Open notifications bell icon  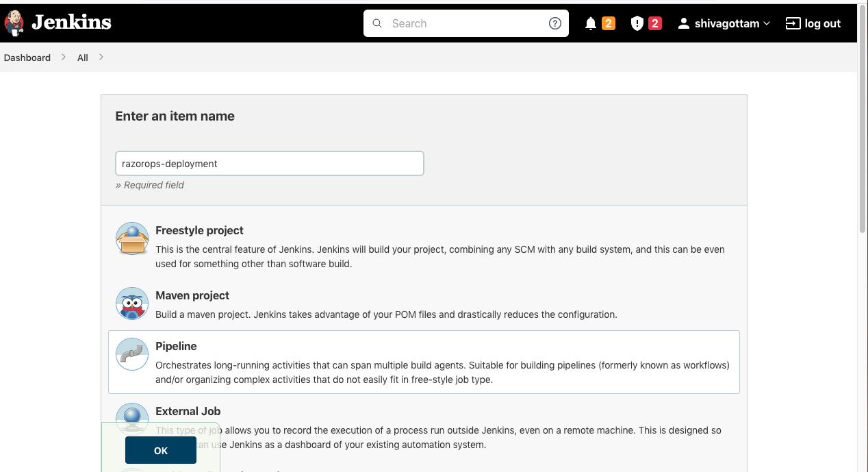(591, 24)
